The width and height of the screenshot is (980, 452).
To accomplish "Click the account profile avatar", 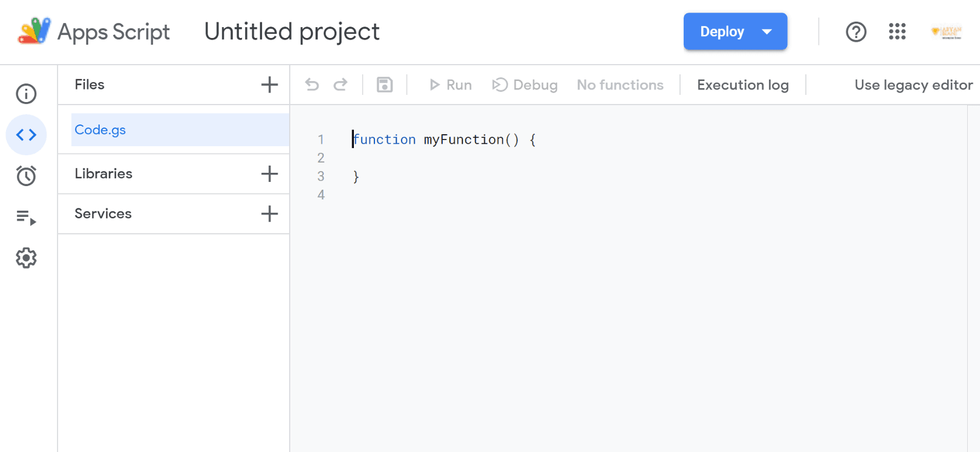I will pyautogui.click(x=946, y=31).
